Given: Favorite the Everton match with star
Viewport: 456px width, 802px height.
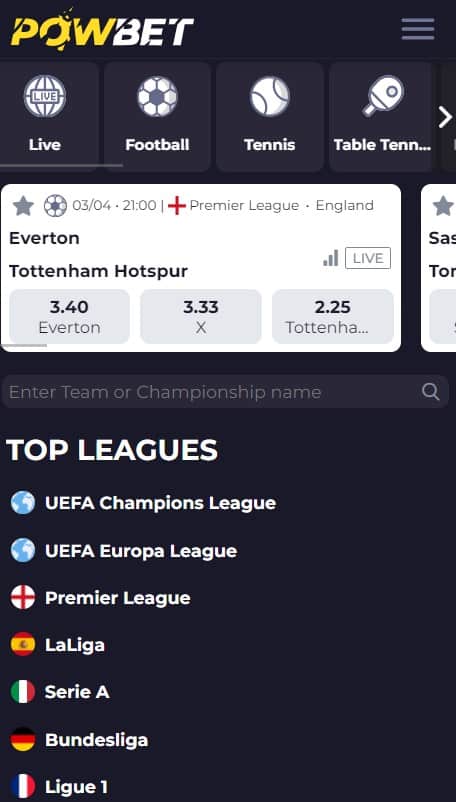Looking at the screenshot, I should pyautogui.click(x=23, y=206).
